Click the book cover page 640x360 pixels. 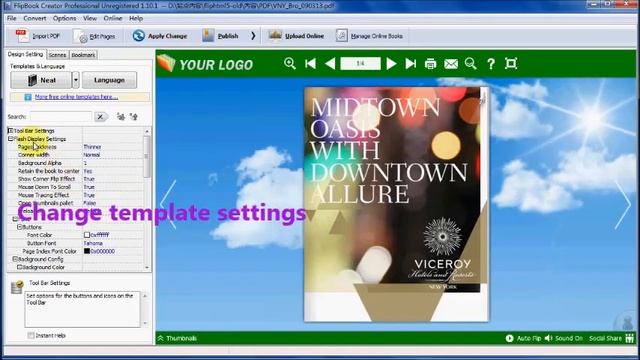[x=396, y=204]
